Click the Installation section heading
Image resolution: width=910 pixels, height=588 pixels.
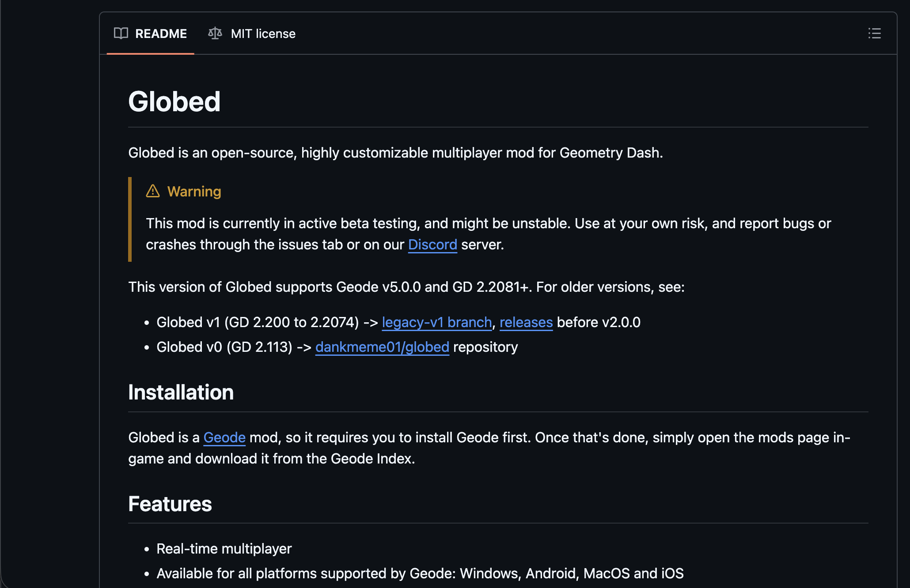coord(181,392)
